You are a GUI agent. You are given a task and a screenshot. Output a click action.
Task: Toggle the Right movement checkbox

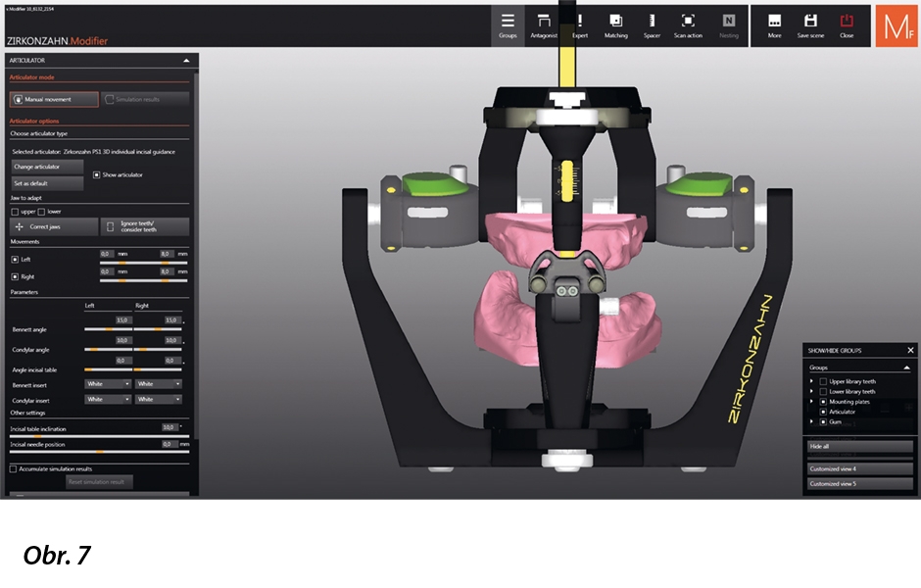tap(15, 276)
